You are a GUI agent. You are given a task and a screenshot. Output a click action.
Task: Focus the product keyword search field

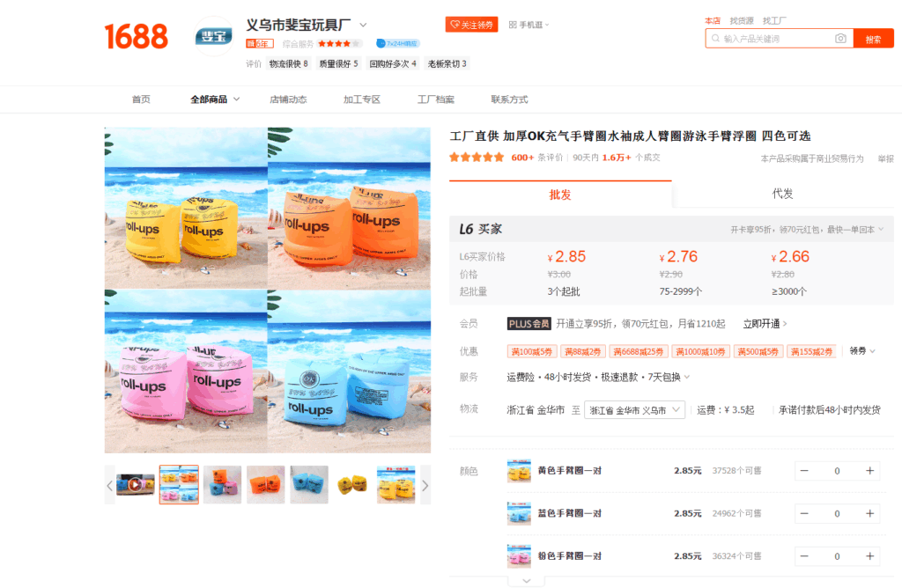coord(777,39)
